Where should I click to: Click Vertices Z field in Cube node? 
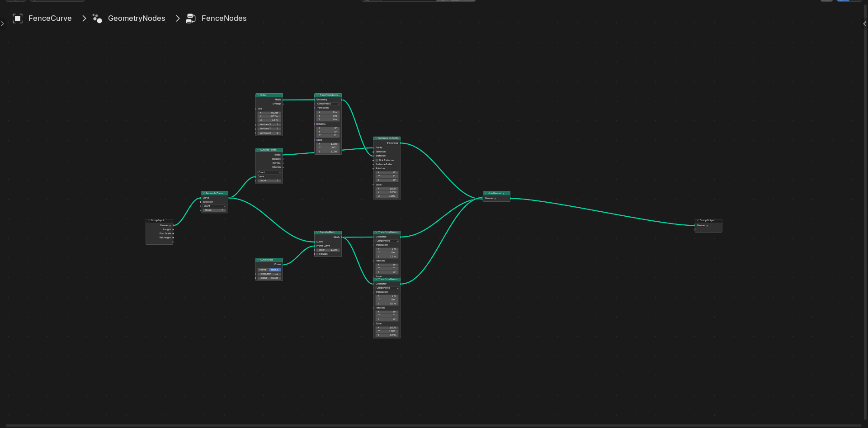tap(269, 133)
